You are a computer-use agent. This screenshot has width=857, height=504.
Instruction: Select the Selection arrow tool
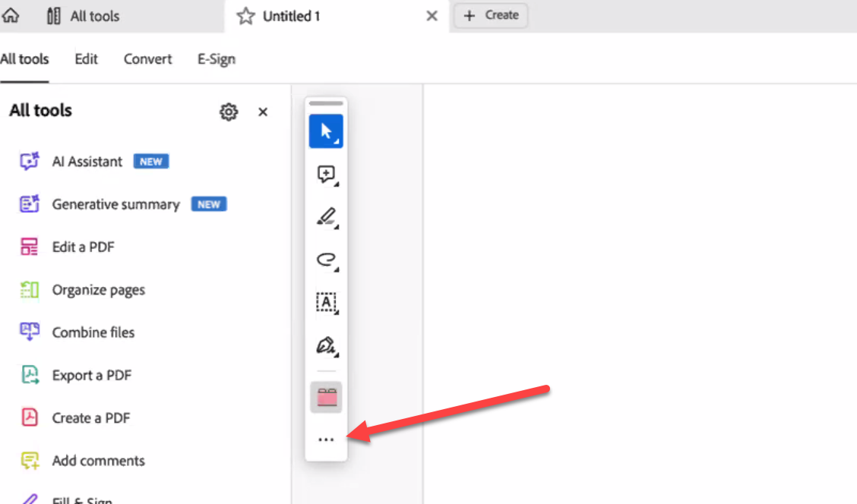(x=325, y=130)
